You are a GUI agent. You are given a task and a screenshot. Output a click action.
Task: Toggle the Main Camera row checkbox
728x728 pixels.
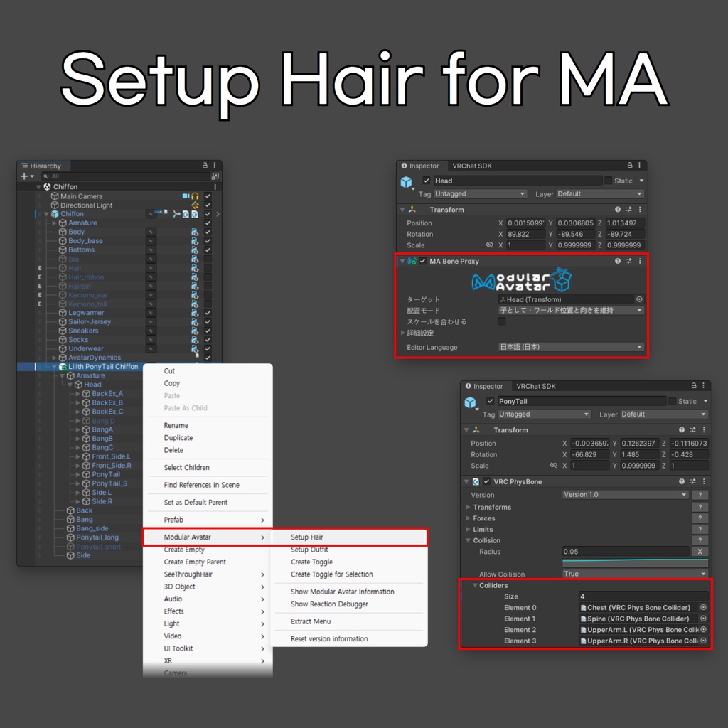pyautogui.click(x=208, y=196)
